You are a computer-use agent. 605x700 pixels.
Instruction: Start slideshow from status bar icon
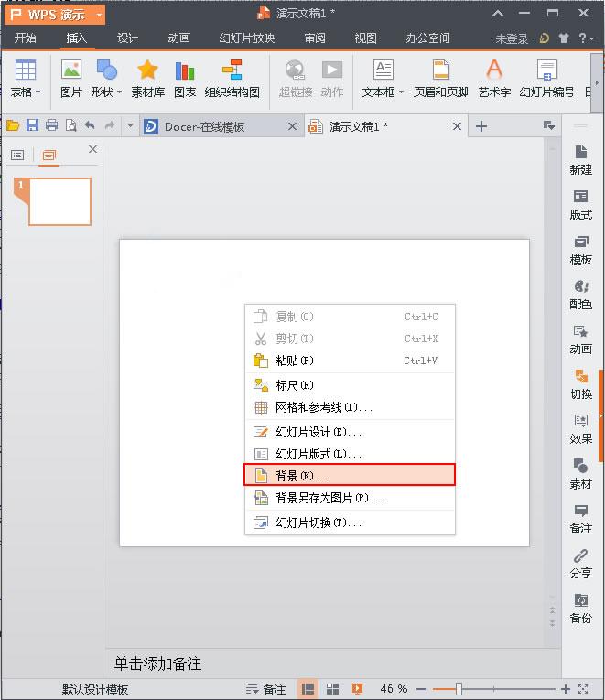[357, 689]
